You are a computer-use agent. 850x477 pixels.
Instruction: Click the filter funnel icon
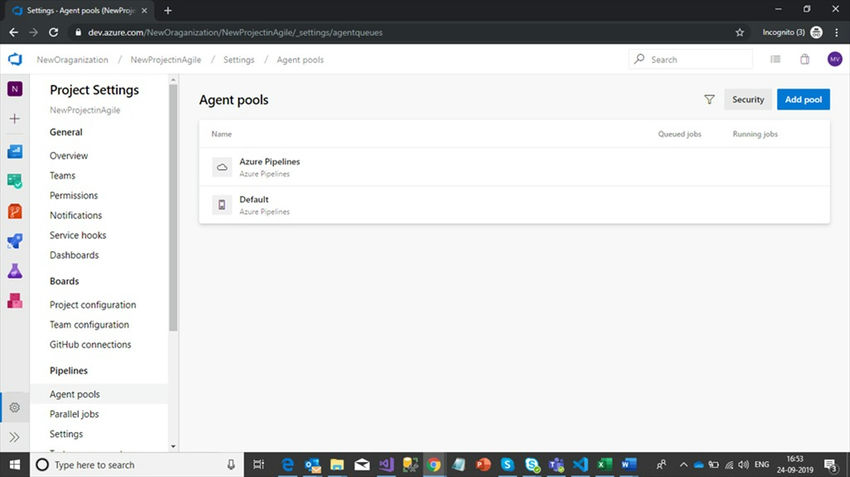click(x=709, y=99)
